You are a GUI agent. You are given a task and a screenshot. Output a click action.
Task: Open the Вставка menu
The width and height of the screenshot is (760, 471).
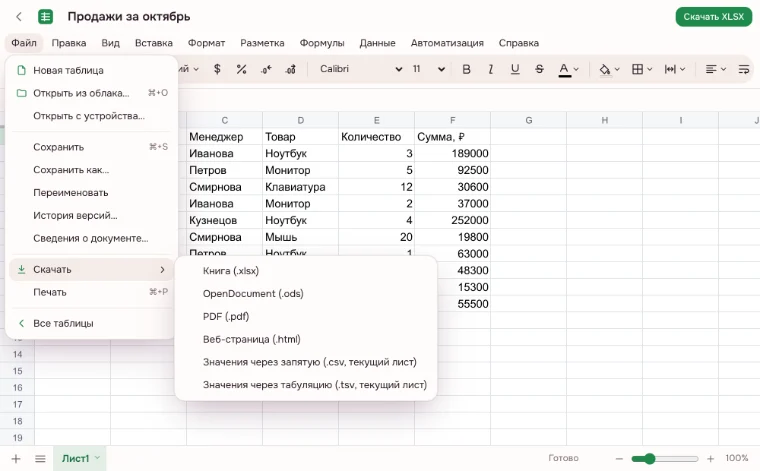point(154,43)
